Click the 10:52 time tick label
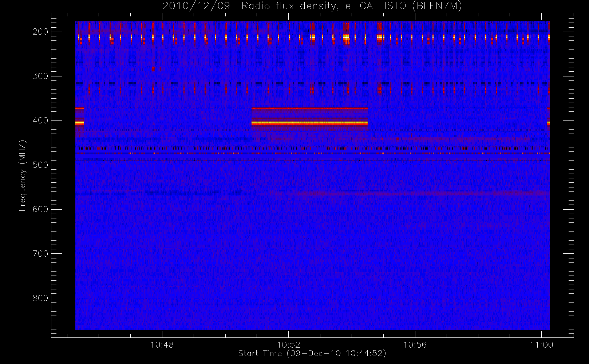 [x=289, y=345]
